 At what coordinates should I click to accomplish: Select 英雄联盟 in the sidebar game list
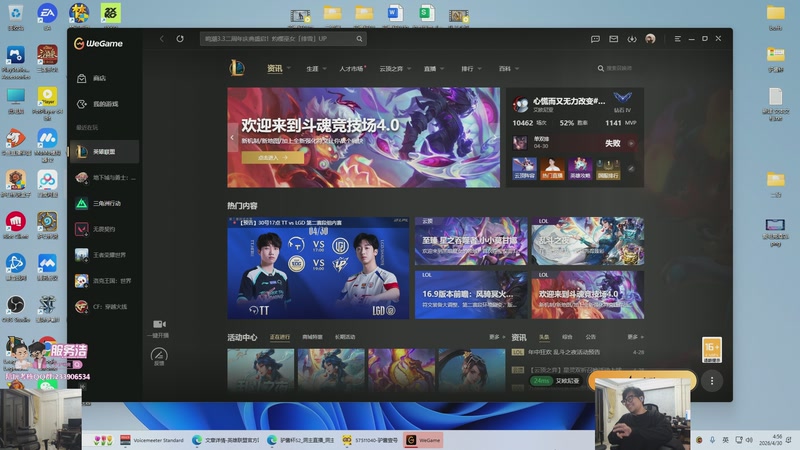tap(104, 152)
